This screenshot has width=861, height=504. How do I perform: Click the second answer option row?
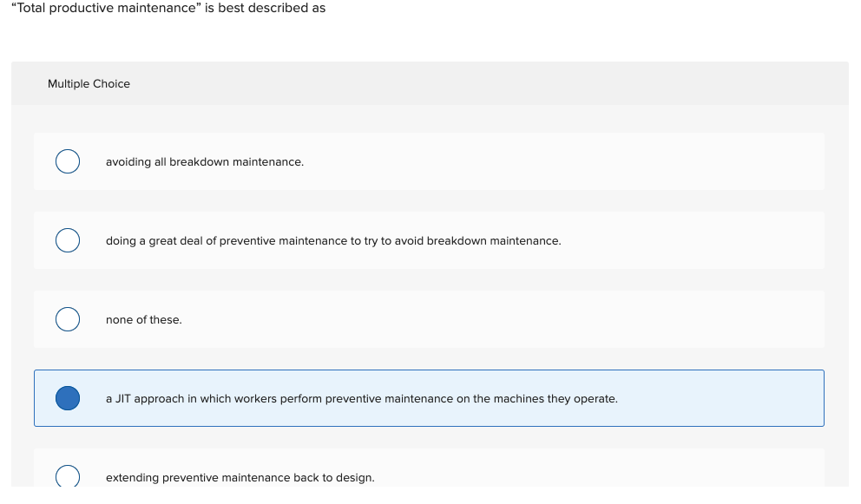(x=429, y=240)
